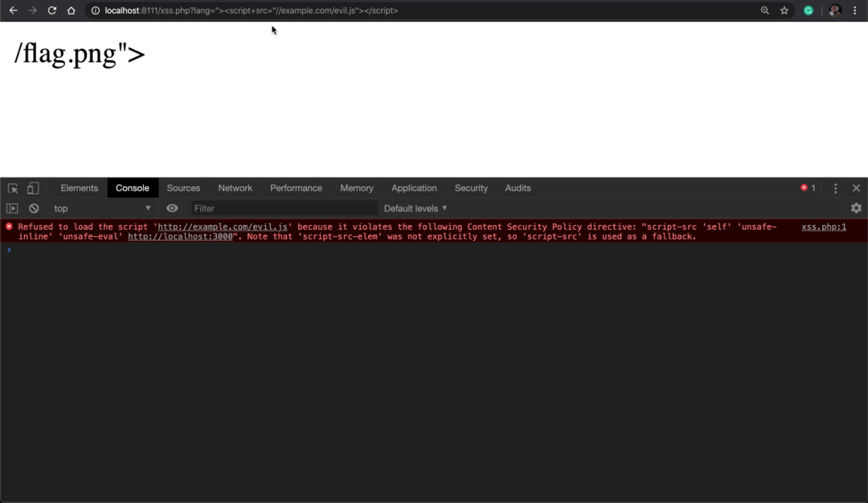Open the Application tab

[x=414, y=188]
